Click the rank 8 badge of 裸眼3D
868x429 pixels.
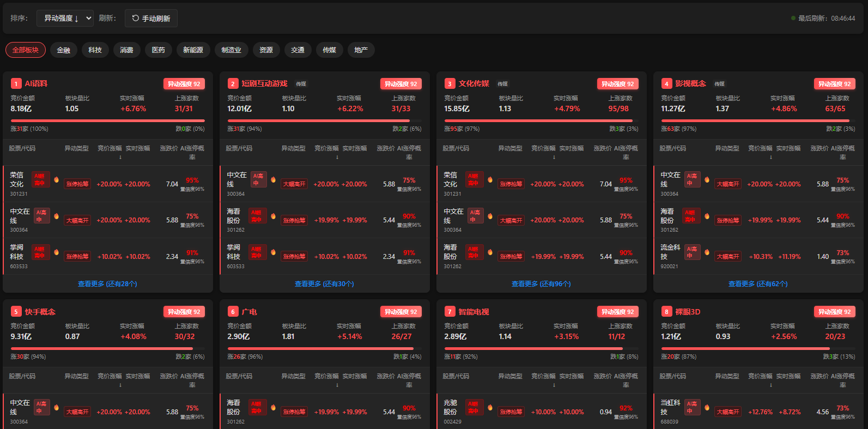coord(666,312)
